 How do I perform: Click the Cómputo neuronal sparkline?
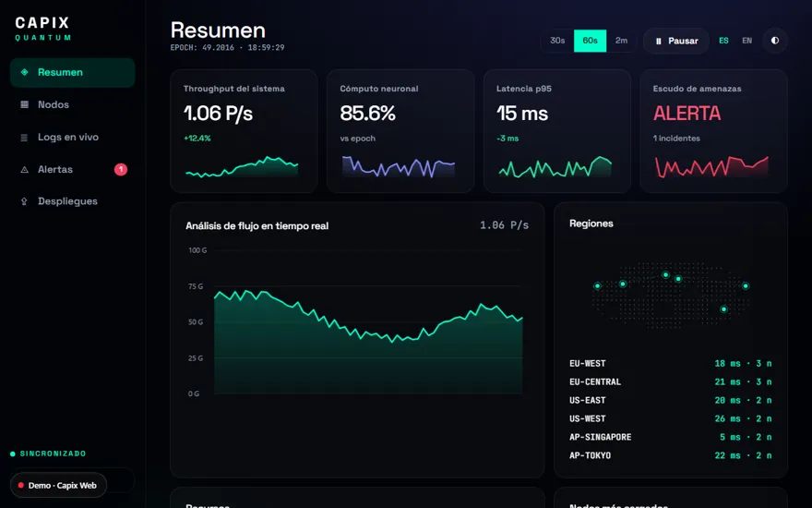(x=399, y=167)
